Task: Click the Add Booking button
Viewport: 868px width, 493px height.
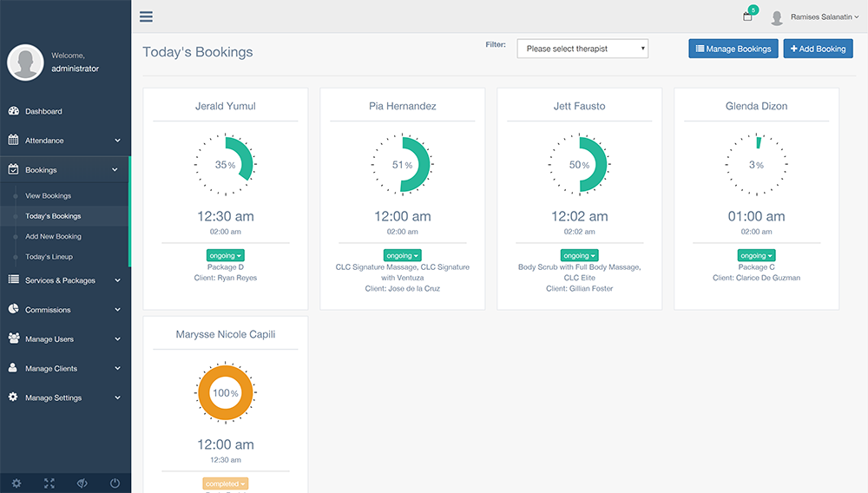Action: pyautogui.click(x=818, y=49)
